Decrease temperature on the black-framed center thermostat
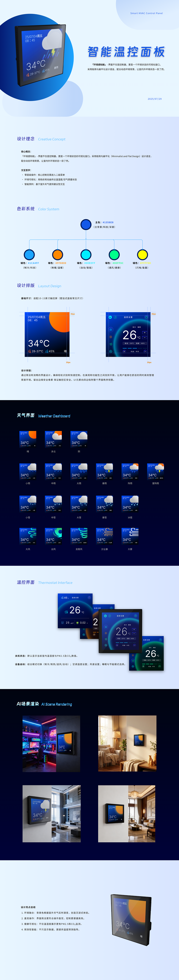The height and width of the screenshot is (980, 179). point(134,634)
